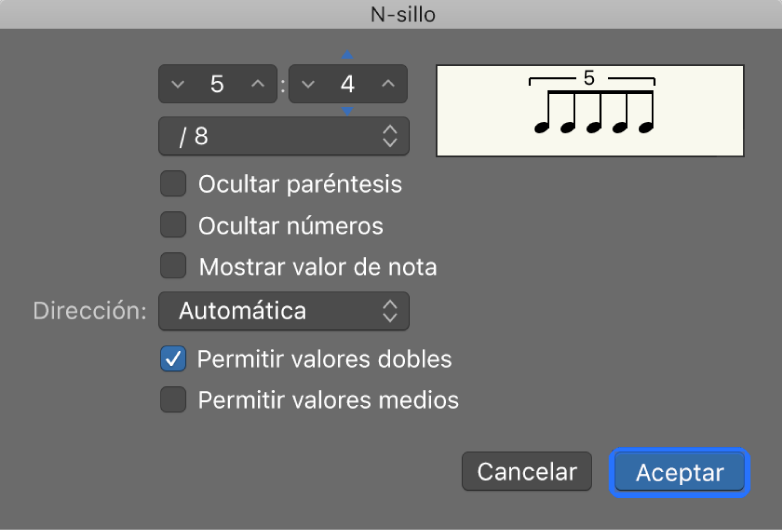The height and width of the screenshot is (532, 782).
Task: Decrease the denominator value 4 stepper
Action: [x=308, y=85]
